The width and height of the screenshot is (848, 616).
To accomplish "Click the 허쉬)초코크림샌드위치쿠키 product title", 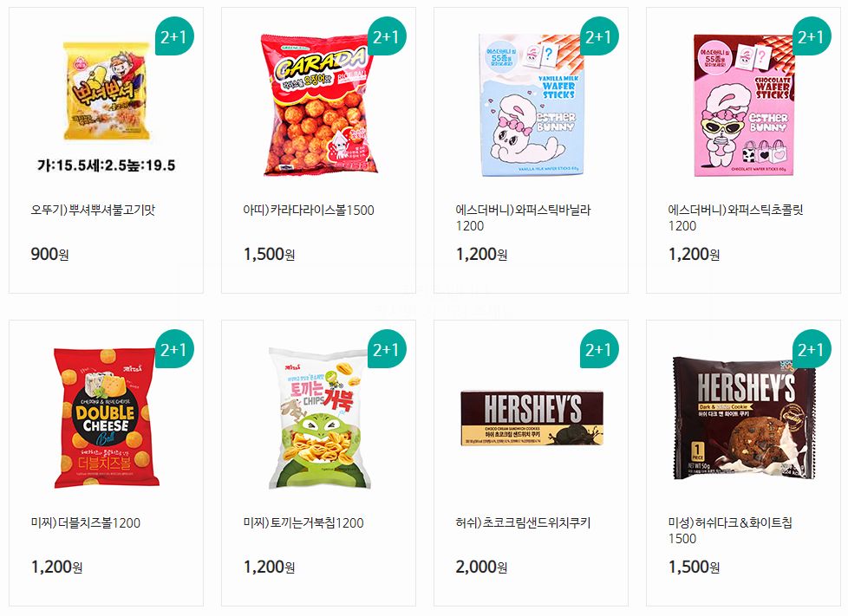I will pyautogui.click(x=523, y=522).
